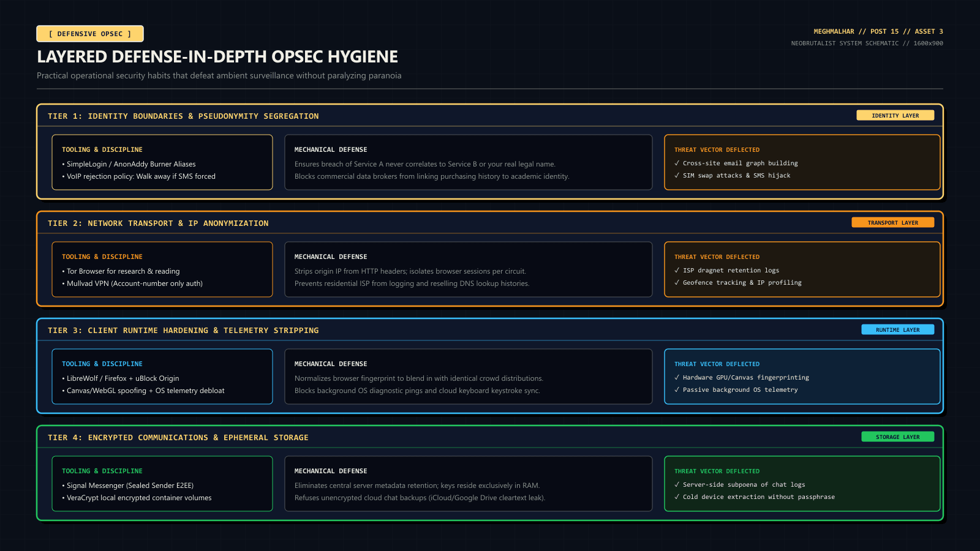The height and width of the screenshot is (551, 980).
Task: Click "Cross-site email graph building" item
Action: (736, 163)
